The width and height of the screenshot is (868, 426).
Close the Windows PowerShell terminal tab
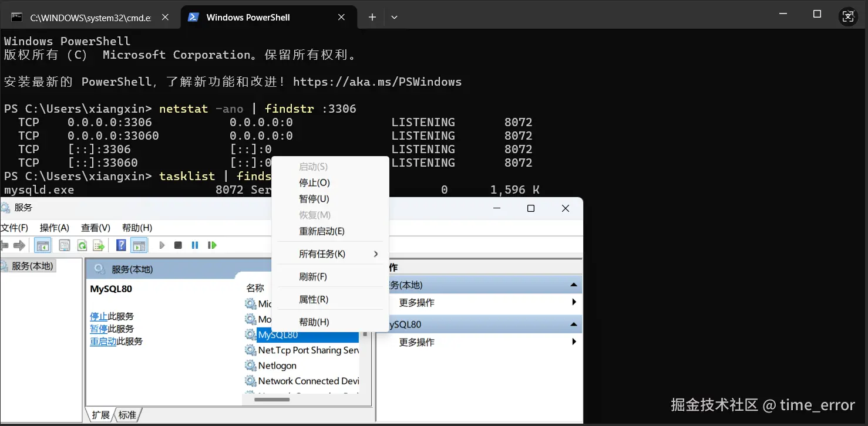[x=341, y=17]
